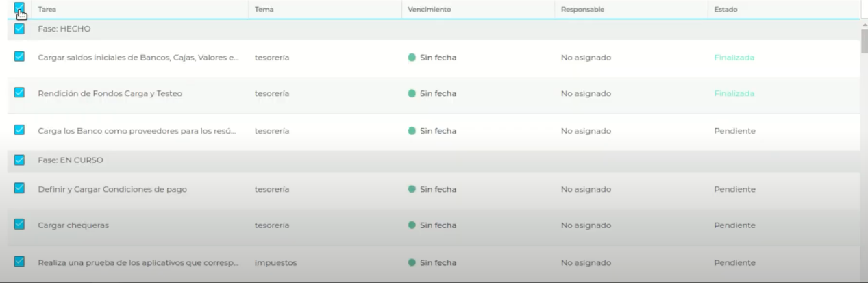Sort by the Vencimiento column header
Viewport: 868px width, 283px height.
[x=429, y=9]
